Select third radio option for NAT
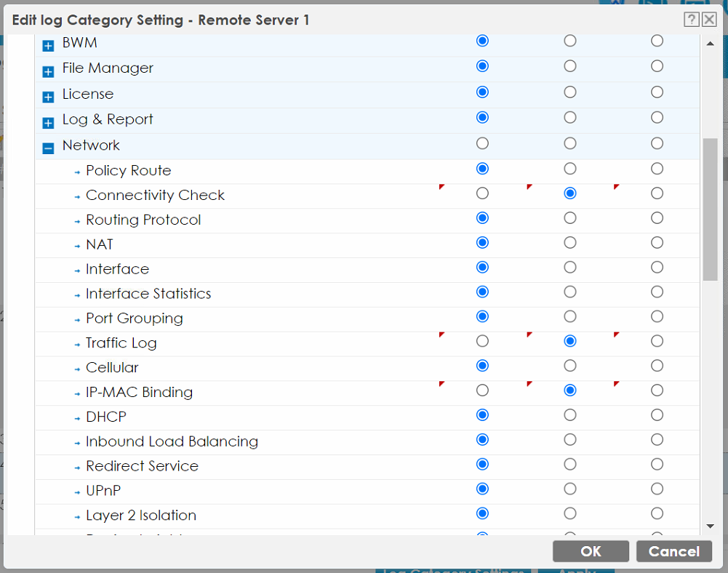This screenshot has width=728, height=573. pos(657,242)
